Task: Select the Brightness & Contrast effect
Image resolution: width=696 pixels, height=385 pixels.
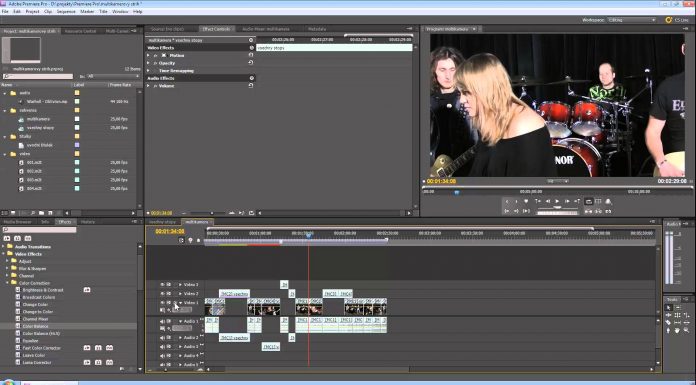Action: pyautogui.click(x=43, y=290)
